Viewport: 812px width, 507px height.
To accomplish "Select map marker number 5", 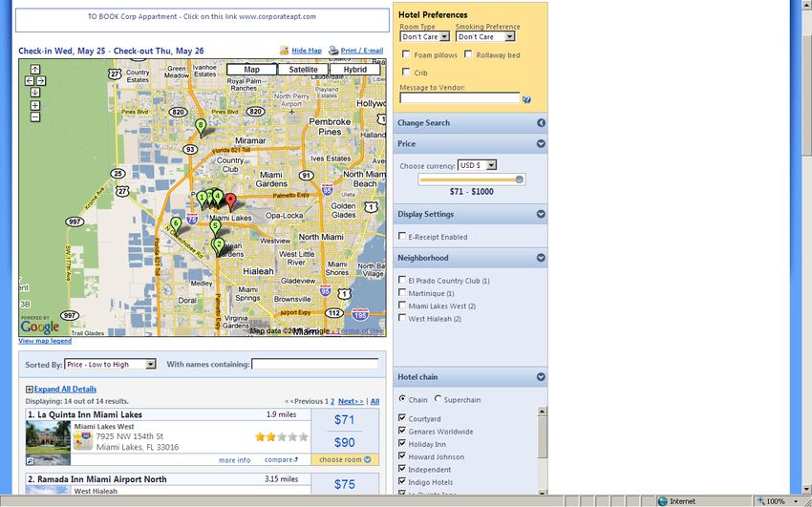I will [x=215, y=227].
